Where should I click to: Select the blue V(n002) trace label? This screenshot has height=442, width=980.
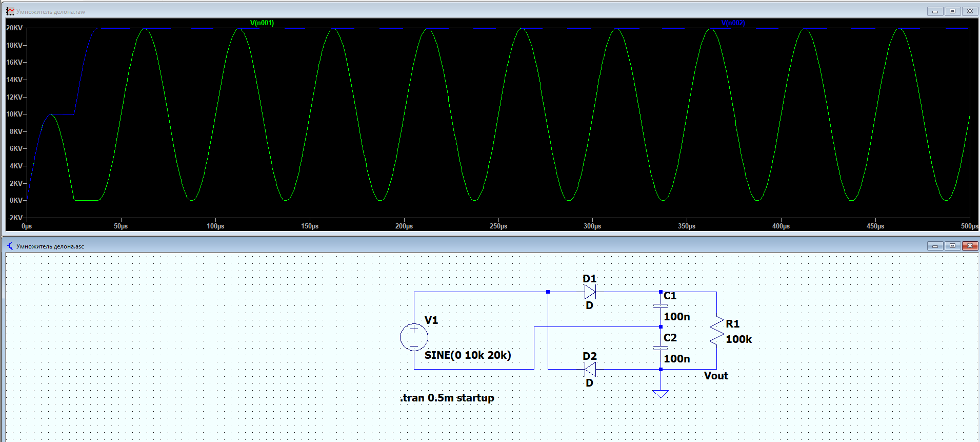733,23
